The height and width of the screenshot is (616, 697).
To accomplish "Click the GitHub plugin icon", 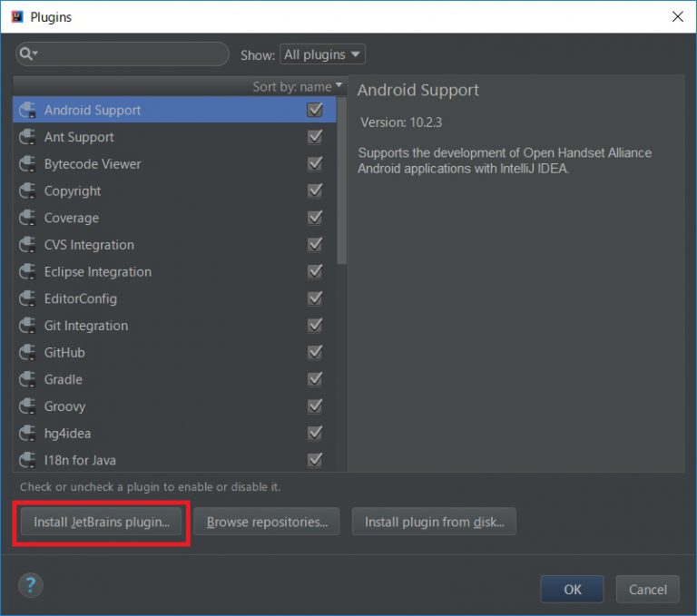I will 27,353.
